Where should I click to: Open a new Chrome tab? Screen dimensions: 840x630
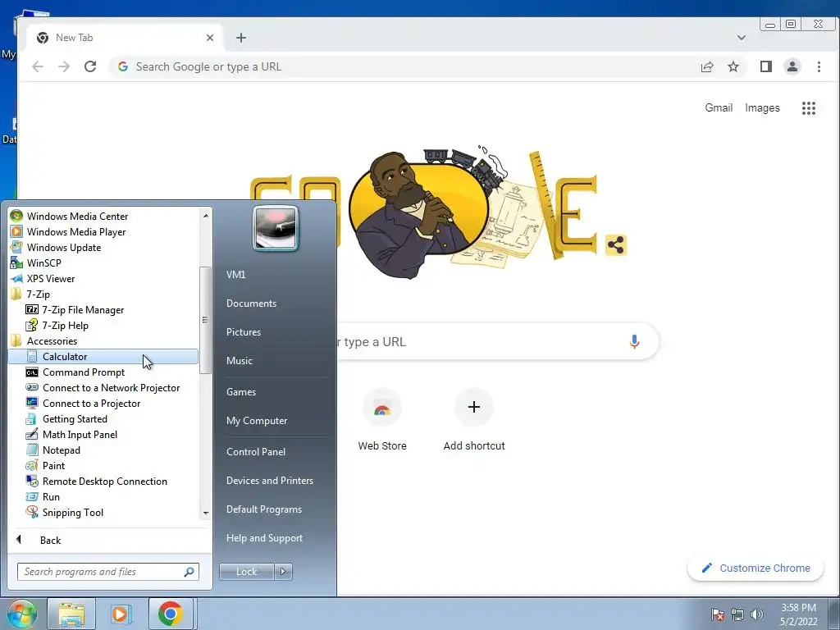241,38
